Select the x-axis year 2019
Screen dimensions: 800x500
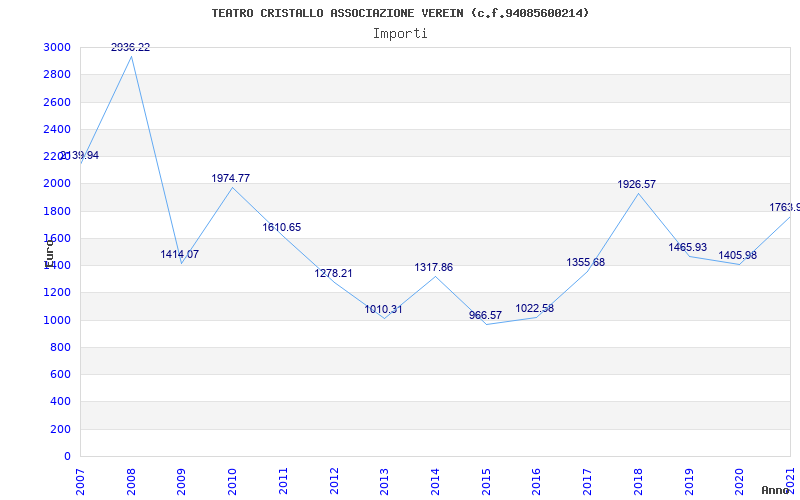[689, 481]
